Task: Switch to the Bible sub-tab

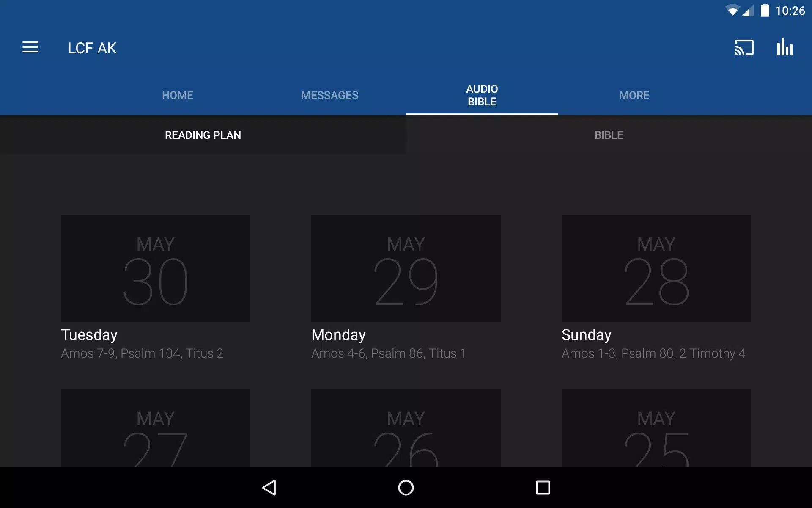Action: point(609,135)
